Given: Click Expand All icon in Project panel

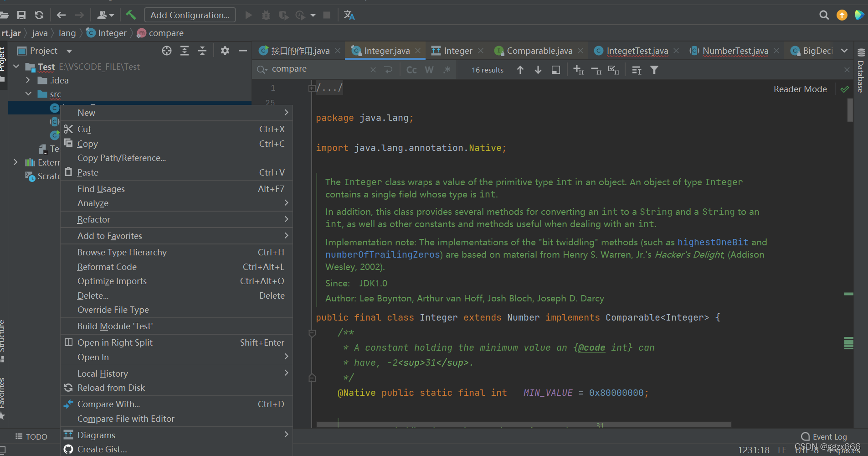Looking at the screenshot, I should click(x=185, y=51).
